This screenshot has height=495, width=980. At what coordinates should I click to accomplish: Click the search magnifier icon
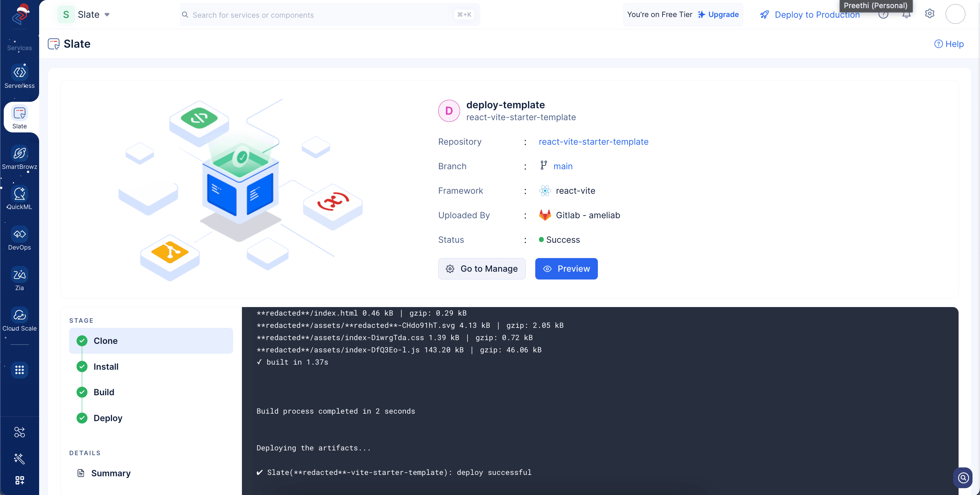pyautogui.click(x=185, y=15)
